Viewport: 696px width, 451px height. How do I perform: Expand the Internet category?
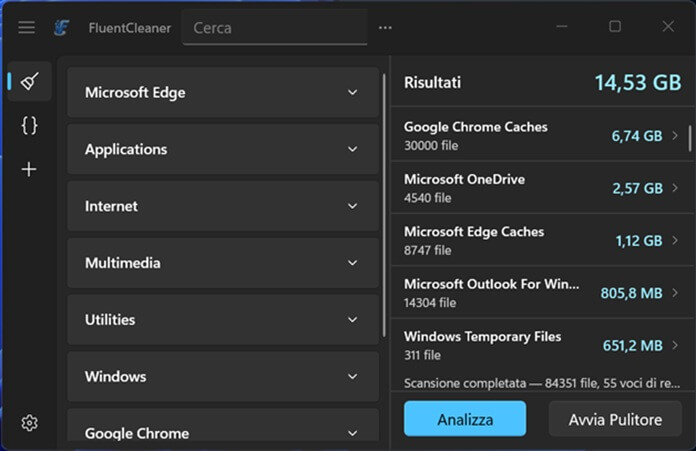pos(223,206)
